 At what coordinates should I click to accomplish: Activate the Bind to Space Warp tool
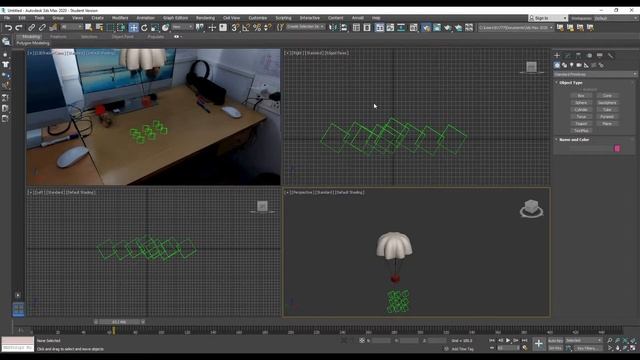pos(53,28)
